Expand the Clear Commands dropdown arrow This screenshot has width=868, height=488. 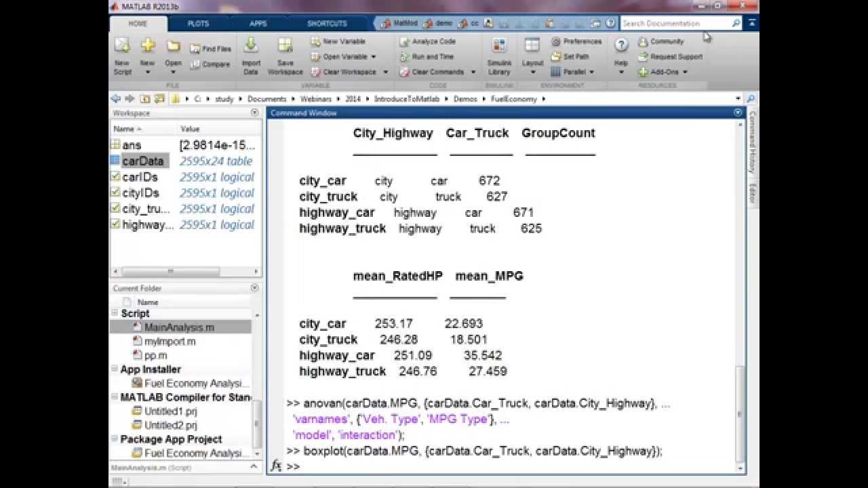472,72
